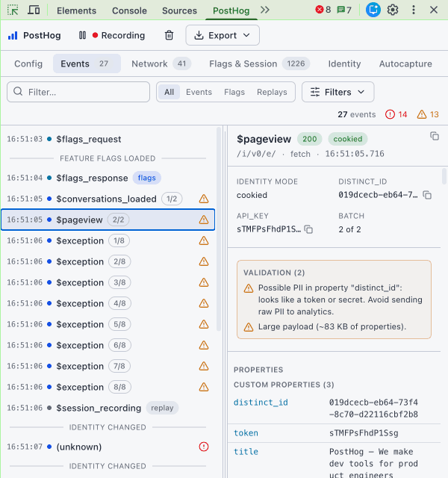Toggle the device toolbar icon
Viewport: 448px width, 478px height.
pyautogui.click(x=34, y=10)
